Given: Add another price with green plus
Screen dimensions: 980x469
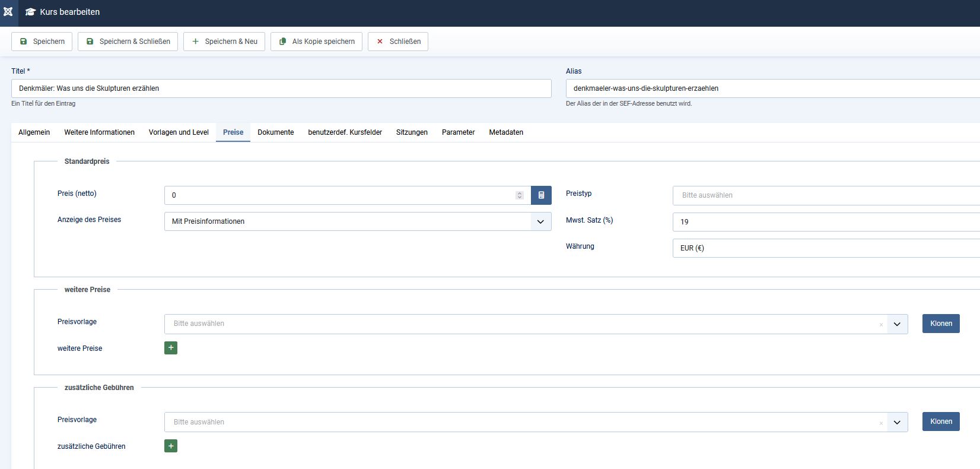Looking at the screenshot, I should (x=171, y=348).
